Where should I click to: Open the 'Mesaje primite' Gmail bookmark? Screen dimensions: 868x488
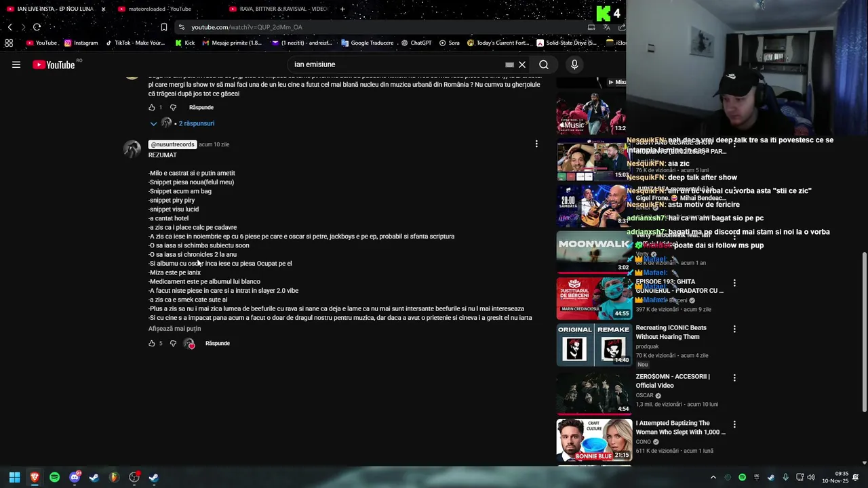pos(232,43)
